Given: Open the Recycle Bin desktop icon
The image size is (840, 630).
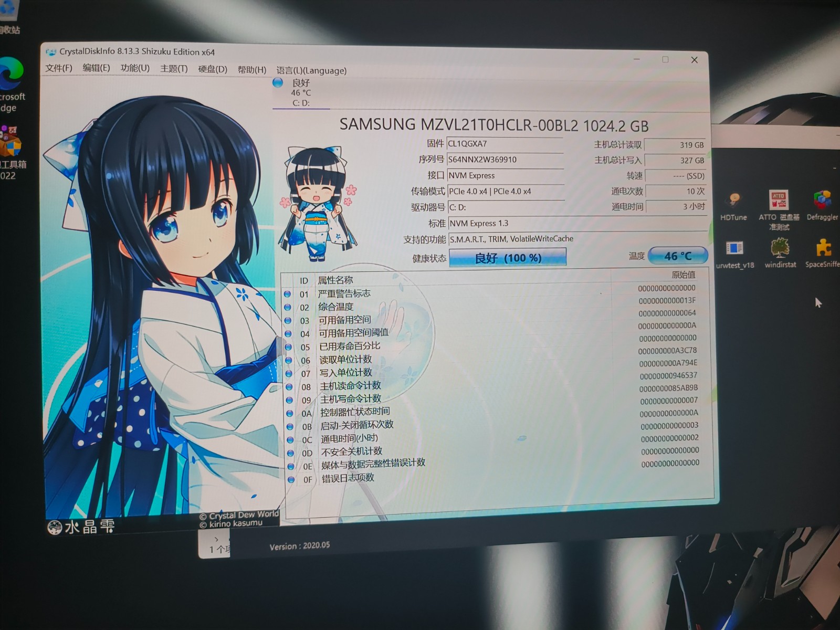Looking at the screenshot, I should click(9, 17).
